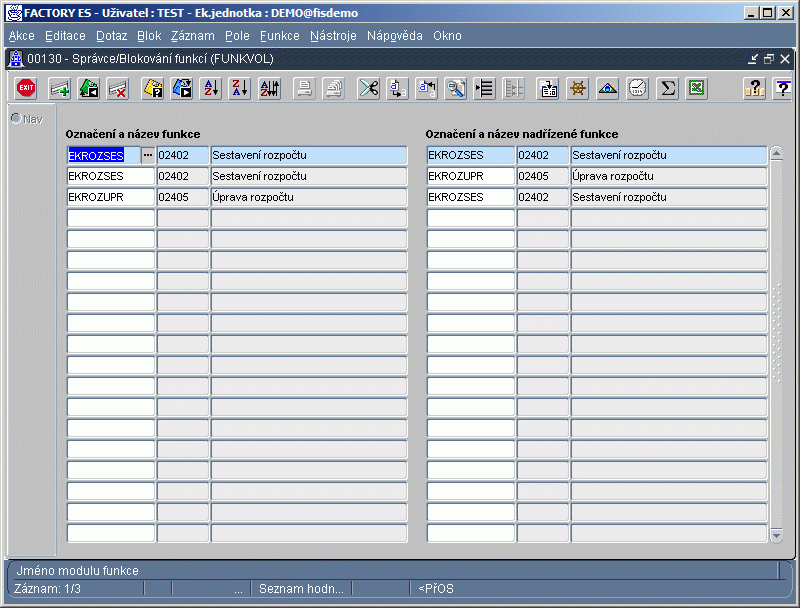Click 'Sestavení rozpočtu' in first left row

tap(309, 155)
